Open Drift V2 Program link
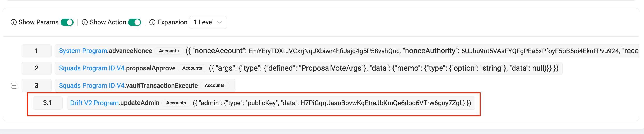This screenshot has height=134, width=644. click(x=94, y=103)
